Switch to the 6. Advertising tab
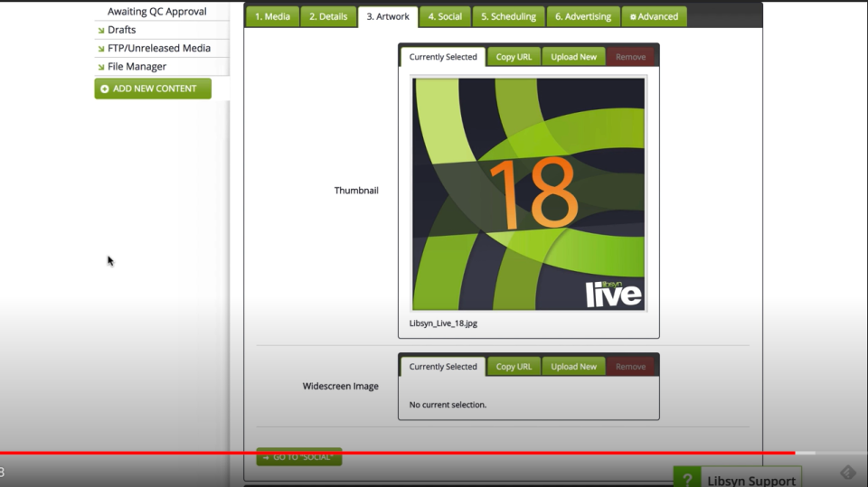Viewport: 868px width, 487px height. [583, 16]
